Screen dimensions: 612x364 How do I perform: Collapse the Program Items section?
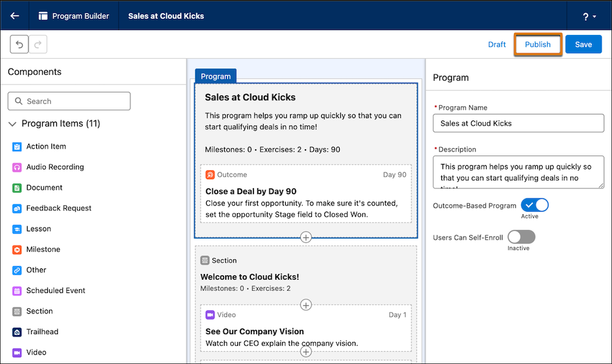point(12,124)
